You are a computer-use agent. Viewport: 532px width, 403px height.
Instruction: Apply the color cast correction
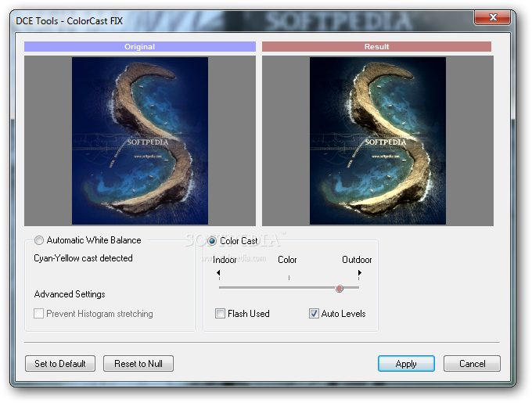click(x=406, y=364)
